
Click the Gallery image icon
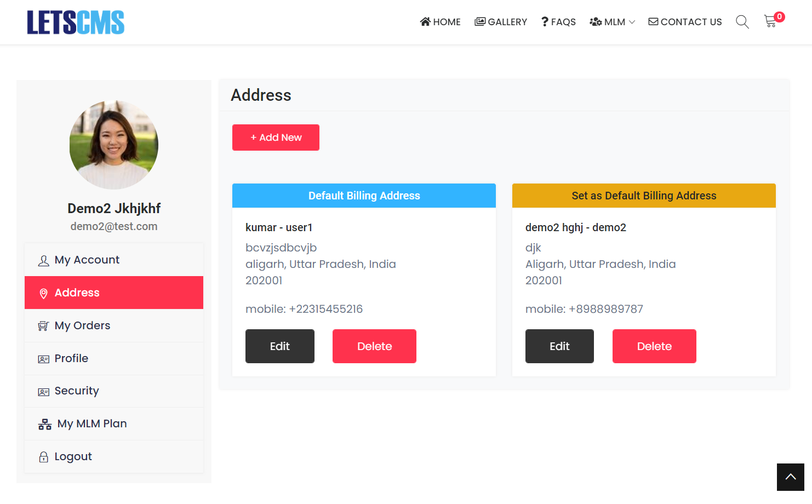(x=480, y=22)
